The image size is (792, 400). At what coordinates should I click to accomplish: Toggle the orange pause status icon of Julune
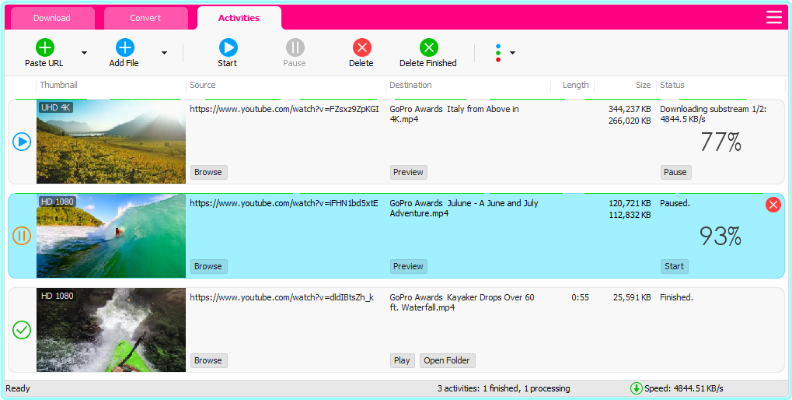[22, 236]
